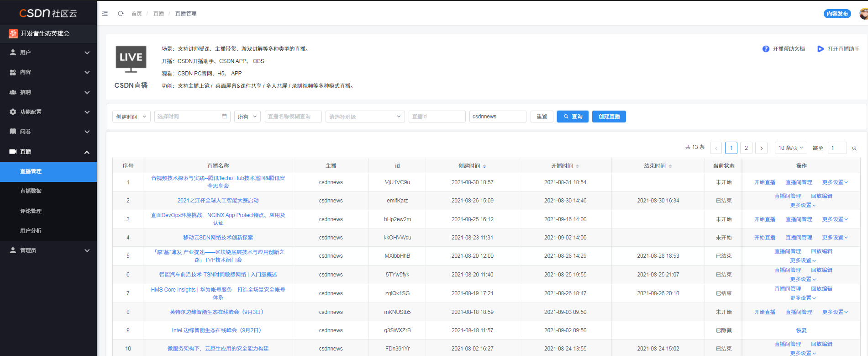The image size is (868, 356).
Task: Click 回放编辑 for 2021之江杯 broadcast
Action: (x=822, y=196)
